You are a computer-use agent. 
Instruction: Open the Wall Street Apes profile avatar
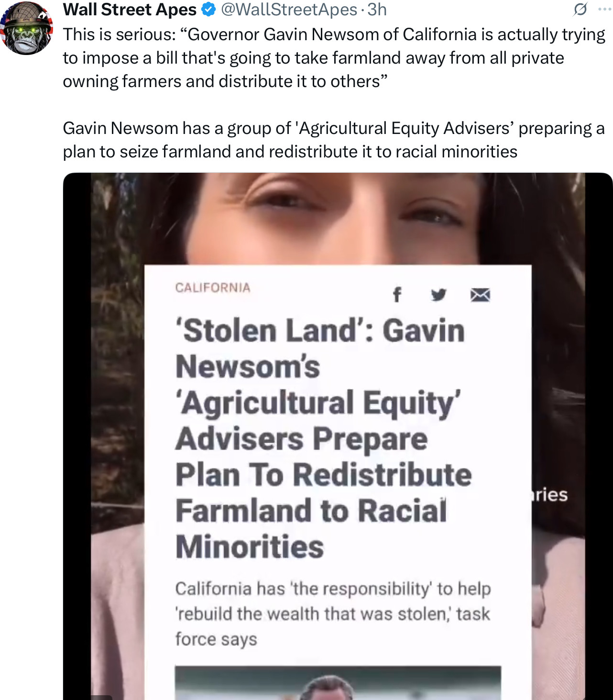pos(26,28)
